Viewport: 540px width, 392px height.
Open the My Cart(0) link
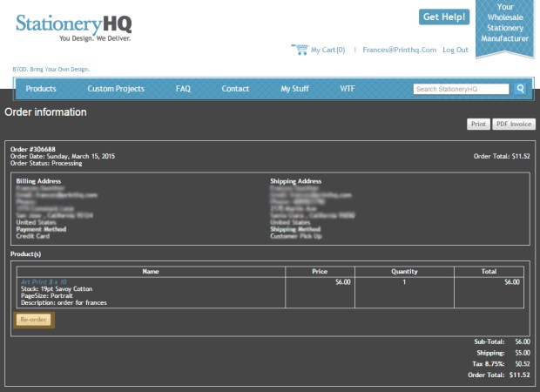click(327, 51)
